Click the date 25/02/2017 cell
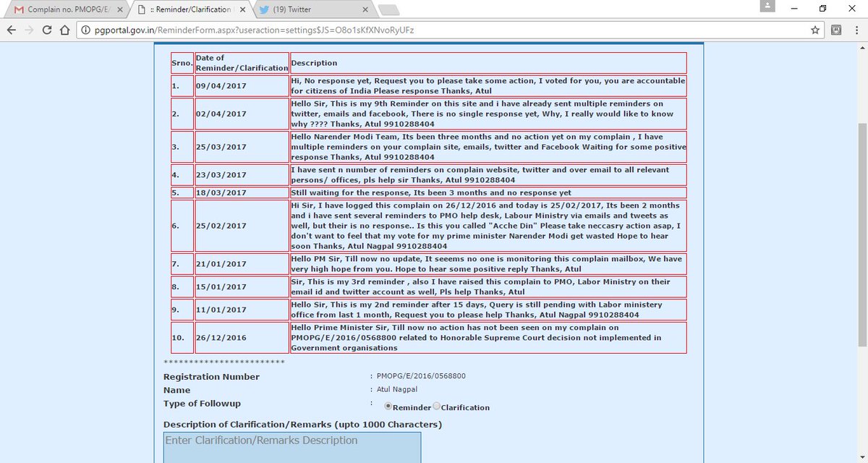This screenshot has width=868, height=463. pyautogui.click(x=242, y=226)
